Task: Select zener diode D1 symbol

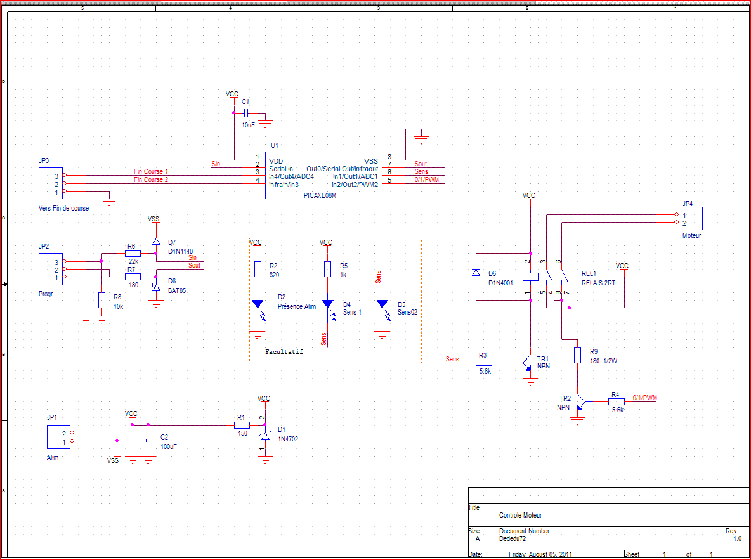Action: point(265,436)
